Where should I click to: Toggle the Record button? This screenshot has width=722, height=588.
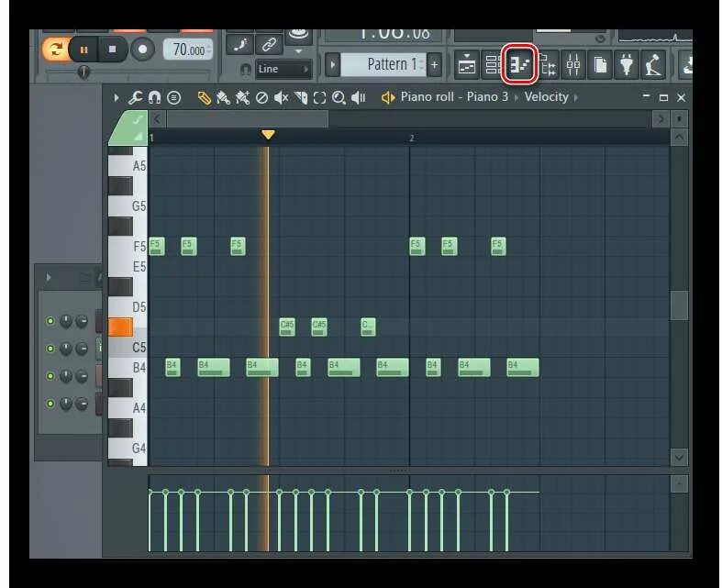(x=142, y=50)
